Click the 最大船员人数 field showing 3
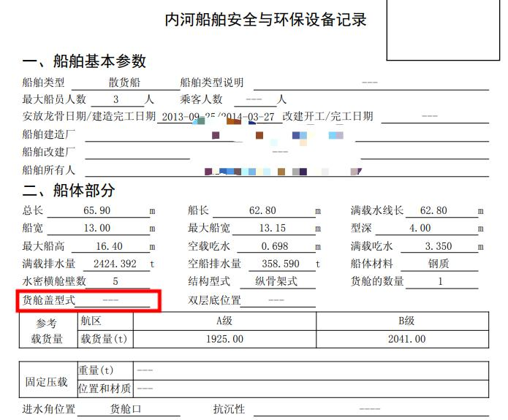This screenshot has height=420, width=508. coord(115,99)
